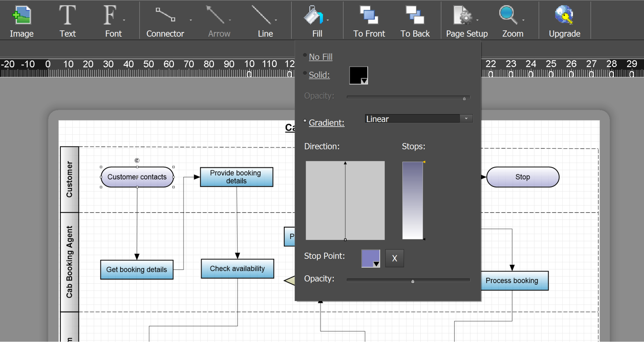Select the Connector tool
Screen dimensions: 644x342
165,19
